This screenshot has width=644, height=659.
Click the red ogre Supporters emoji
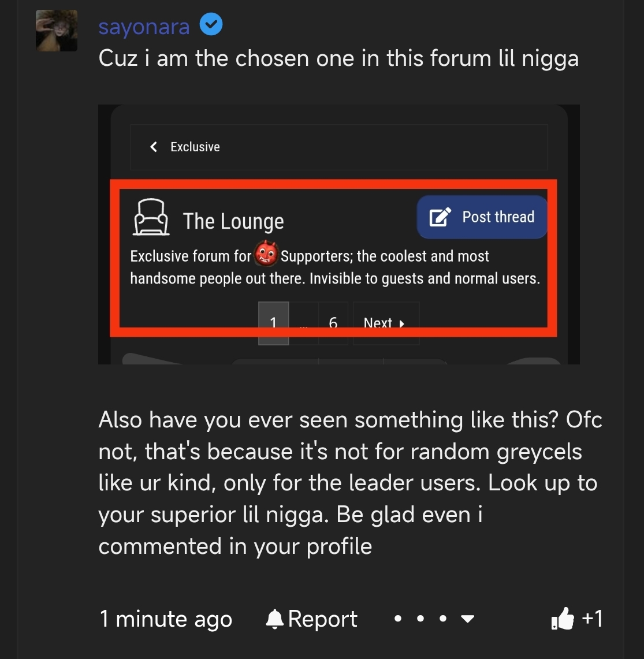pyautogui.click(x=266, y=254)
